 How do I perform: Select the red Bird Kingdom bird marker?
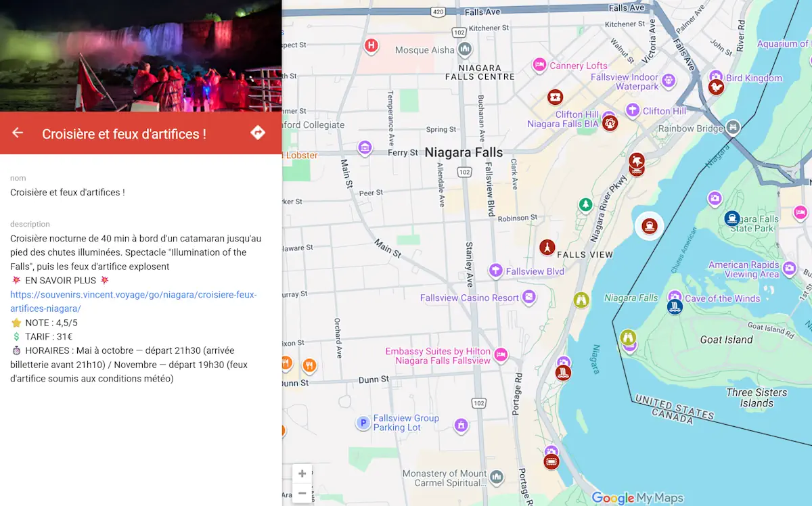coord(716,87)
